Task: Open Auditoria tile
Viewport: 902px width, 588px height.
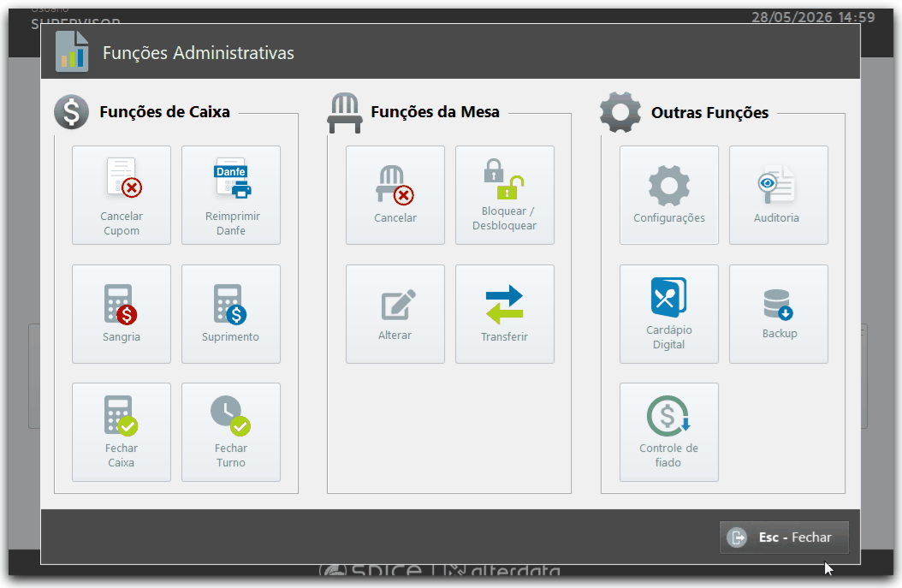Action: tap(779, 195)
